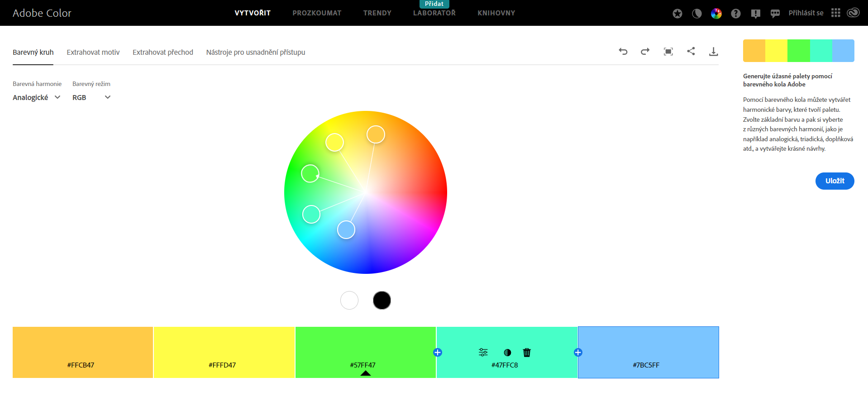
Task: Open the Prozkoumat menu item
Action: click(317, 13)
